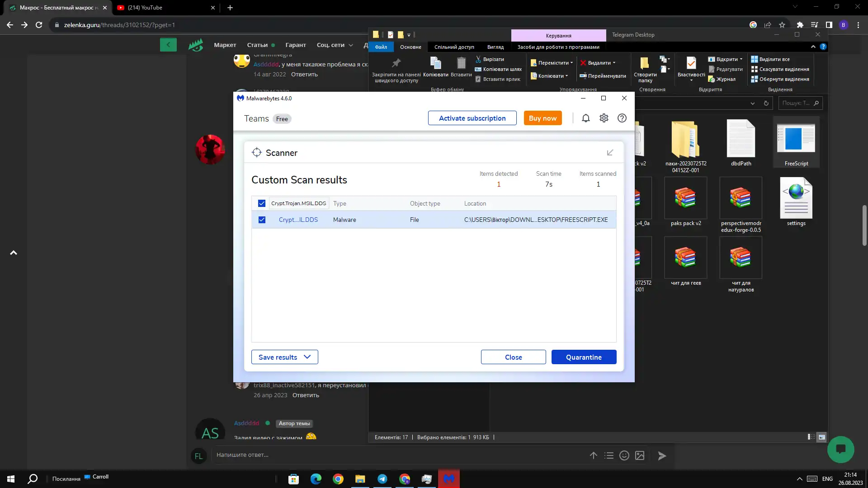Open Properties (Властивості) in Explorer ribbon
This screenshot has height=488, width=868.
(691, 69)
